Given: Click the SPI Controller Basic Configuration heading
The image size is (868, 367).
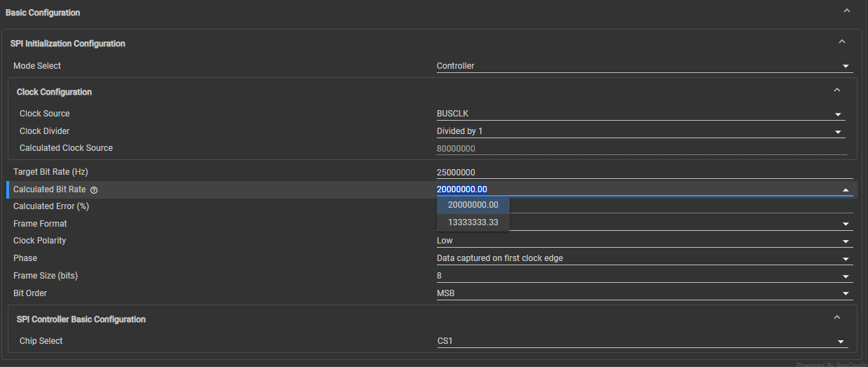Looking at the screenshot, I should (x=81, y=319).
